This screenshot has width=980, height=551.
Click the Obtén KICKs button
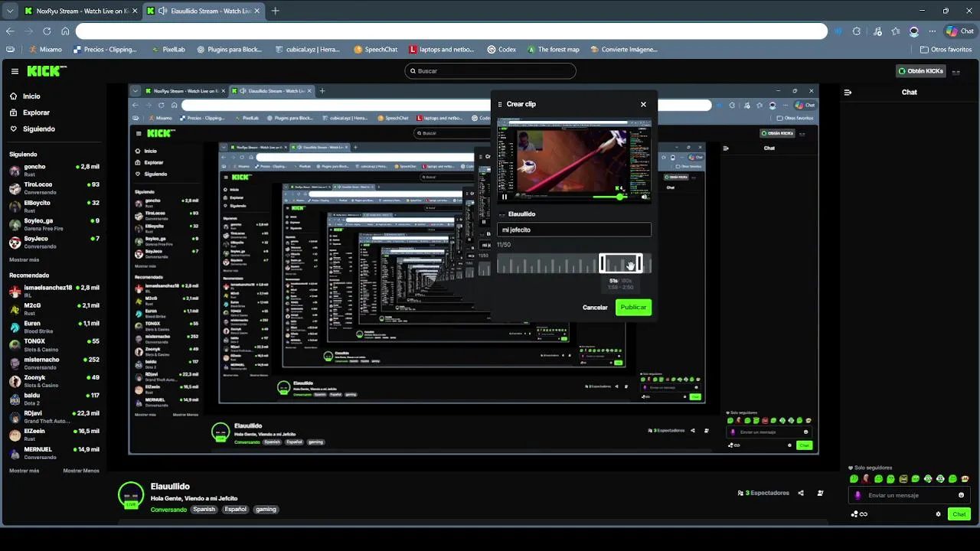coord(921,71)
